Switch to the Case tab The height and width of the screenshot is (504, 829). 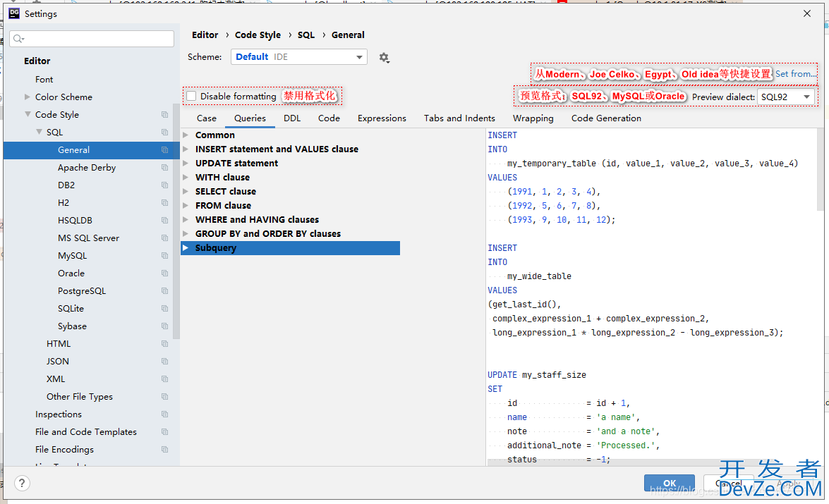207,118
